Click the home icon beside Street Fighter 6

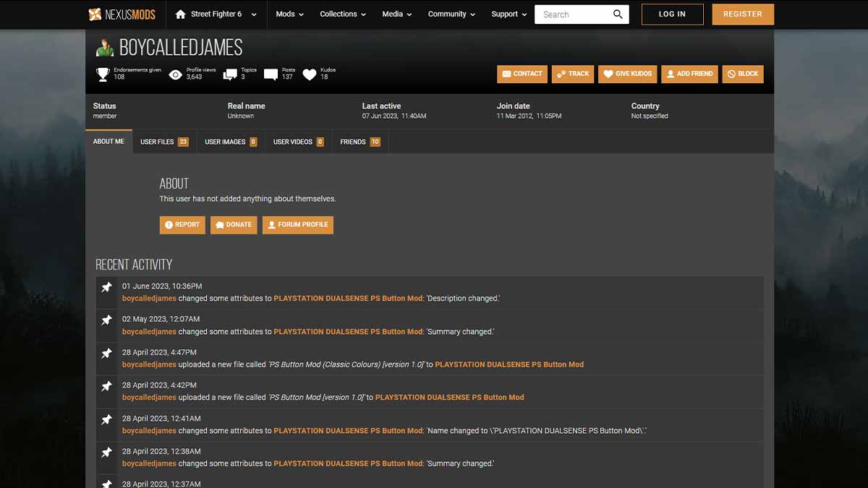[181, 14]
